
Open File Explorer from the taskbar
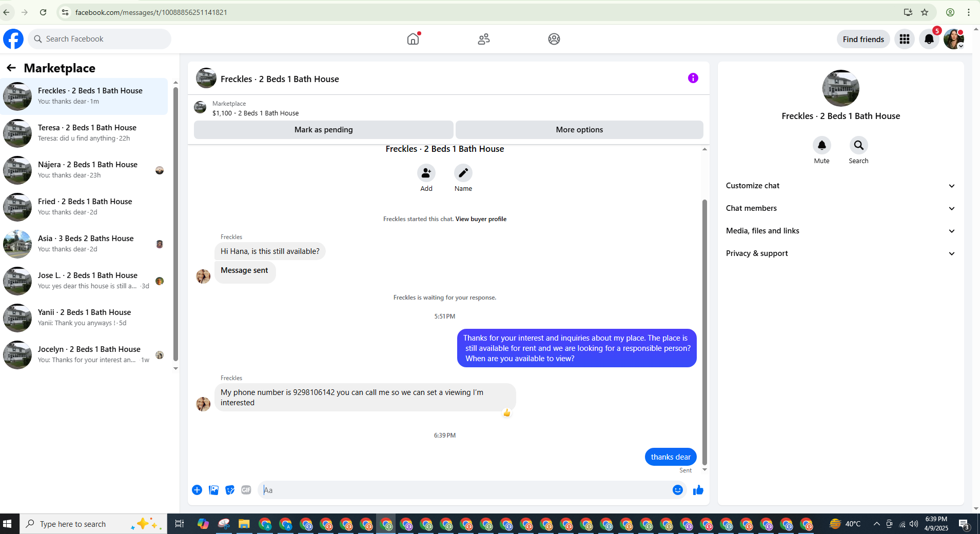[x=244, y=524]
